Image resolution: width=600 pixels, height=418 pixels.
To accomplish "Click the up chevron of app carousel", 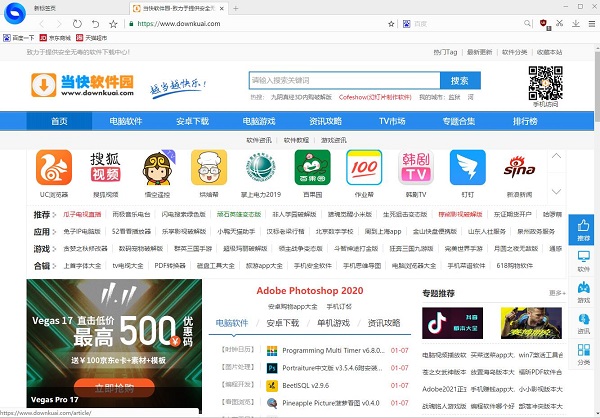I will pos(556,156).
